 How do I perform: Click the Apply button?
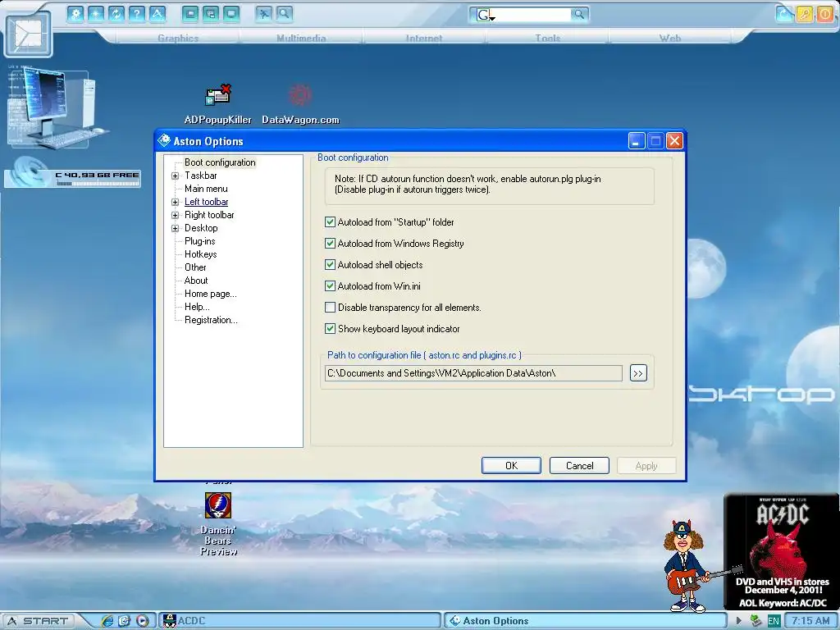(x=646, y=466)
